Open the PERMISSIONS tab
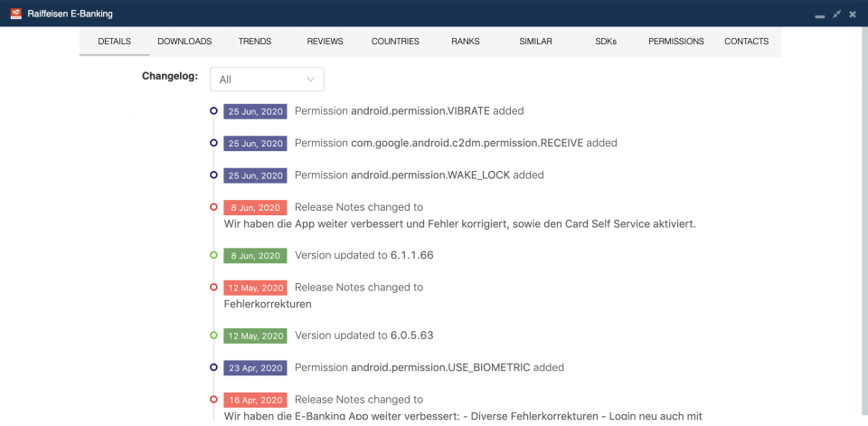 click(x=676, y=41)
